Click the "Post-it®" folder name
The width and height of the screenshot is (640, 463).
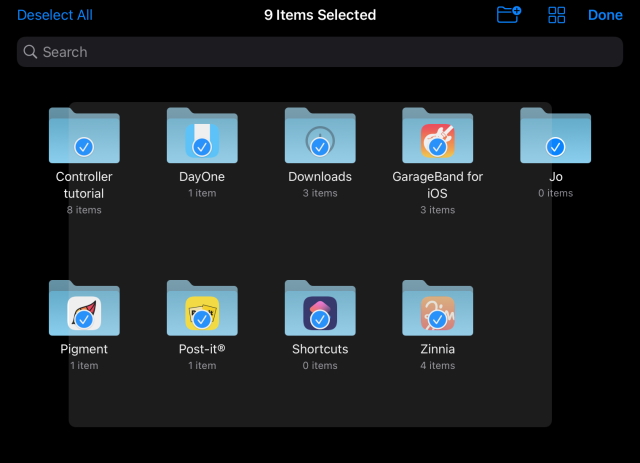point(202,349)
